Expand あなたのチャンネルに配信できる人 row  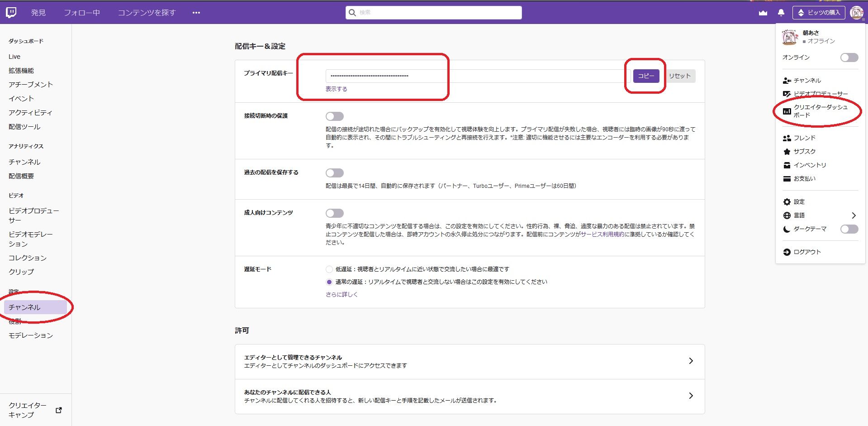pyautogui.click(x=691, y=396)
